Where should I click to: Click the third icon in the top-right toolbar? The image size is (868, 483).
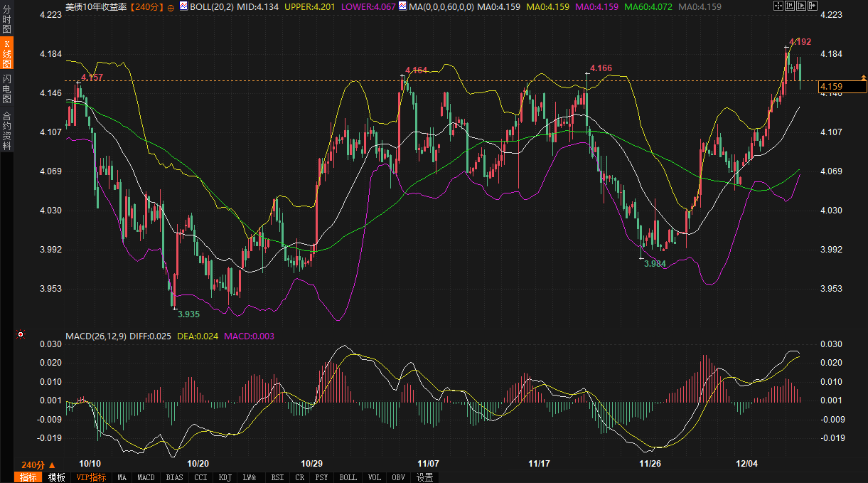[802, 6]
